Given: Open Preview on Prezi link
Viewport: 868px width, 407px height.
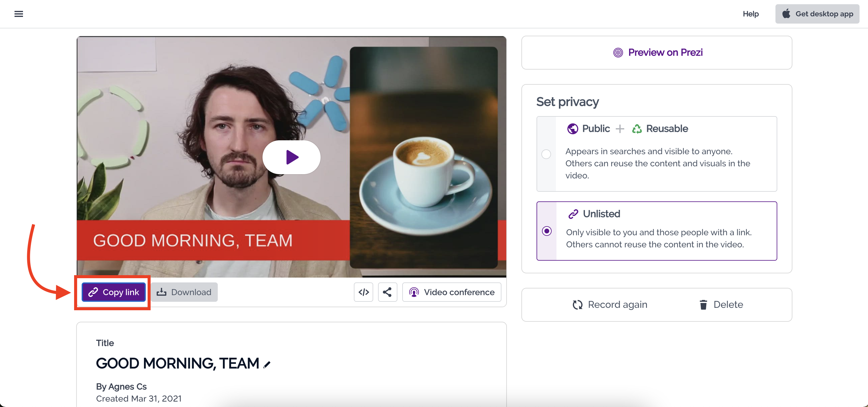Looking at the screenshot, I should click(x=665, y=53).
